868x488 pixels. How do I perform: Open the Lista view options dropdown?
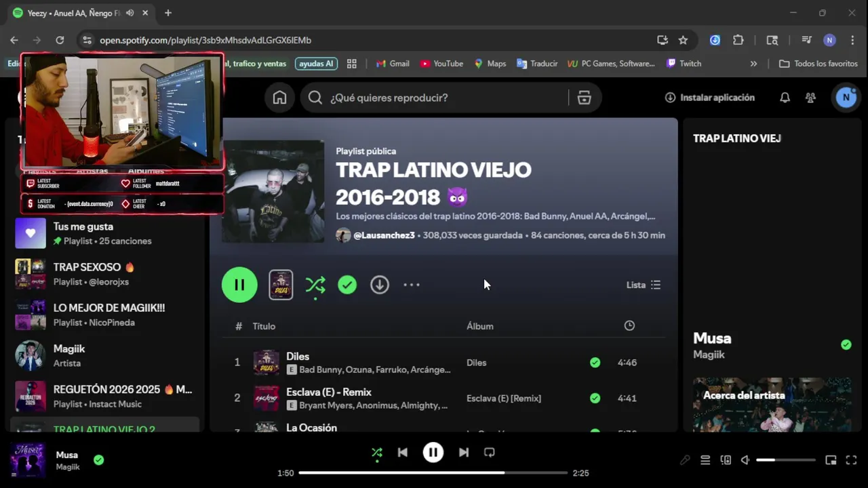pyautogui.click(x=644, y=285)
